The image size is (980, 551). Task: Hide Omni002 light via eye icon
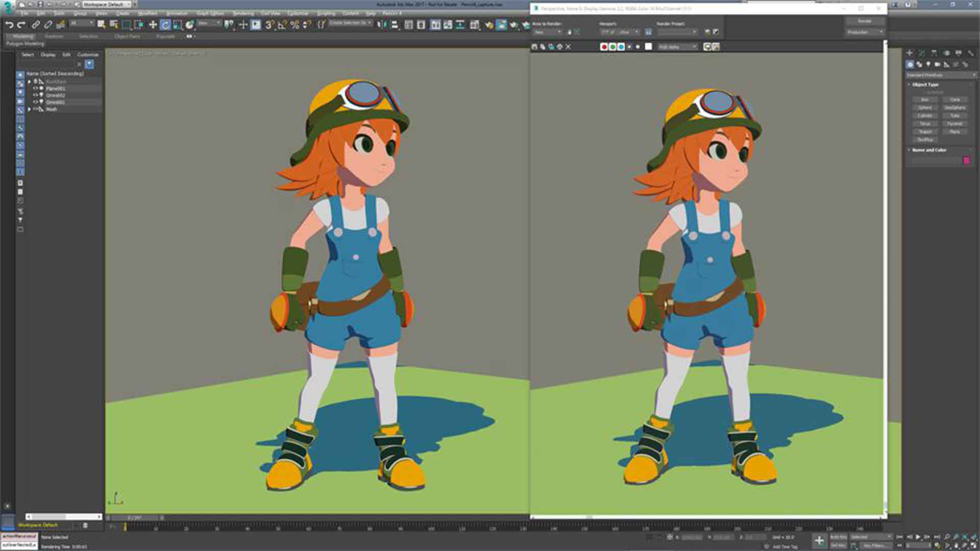(35, 95)
